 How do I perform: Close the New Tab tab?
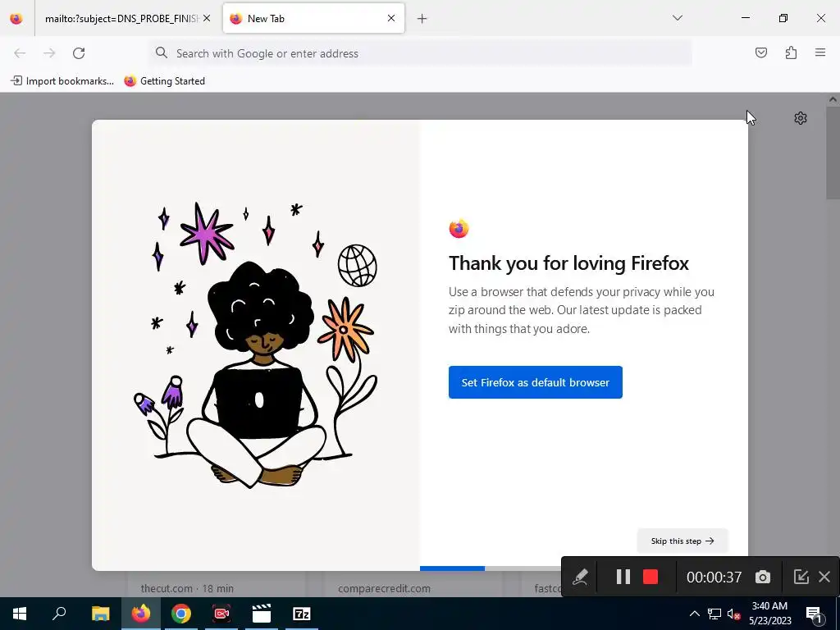pyautogui.click(x=391, y=18)
